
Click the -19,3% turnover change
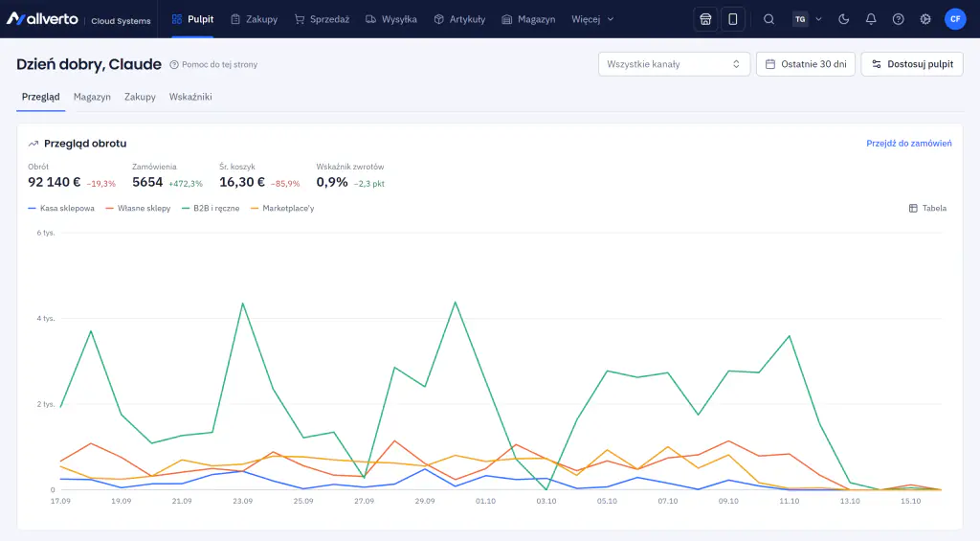(101, 184)
